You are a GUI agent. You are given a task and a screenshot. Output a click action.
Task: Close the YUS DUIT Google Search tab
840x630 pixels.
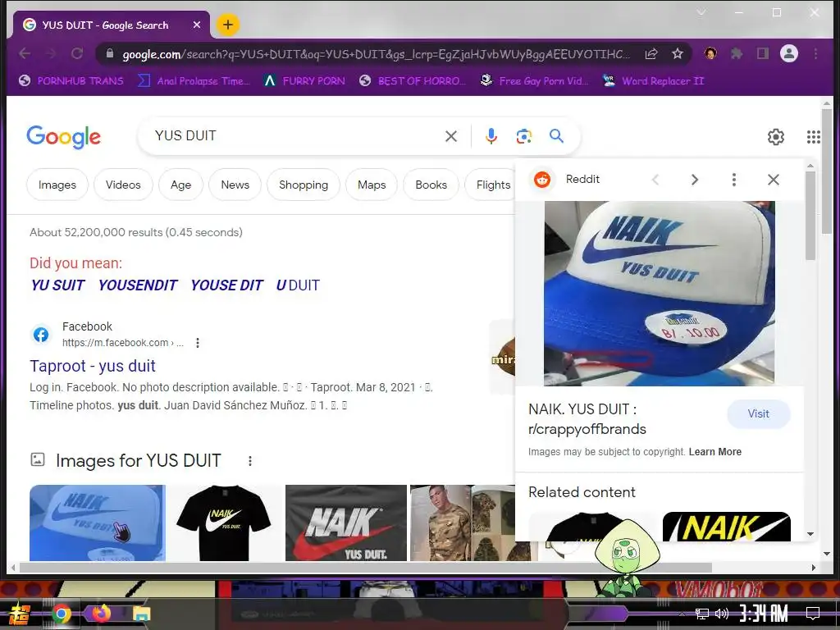[x=197, y=25]
